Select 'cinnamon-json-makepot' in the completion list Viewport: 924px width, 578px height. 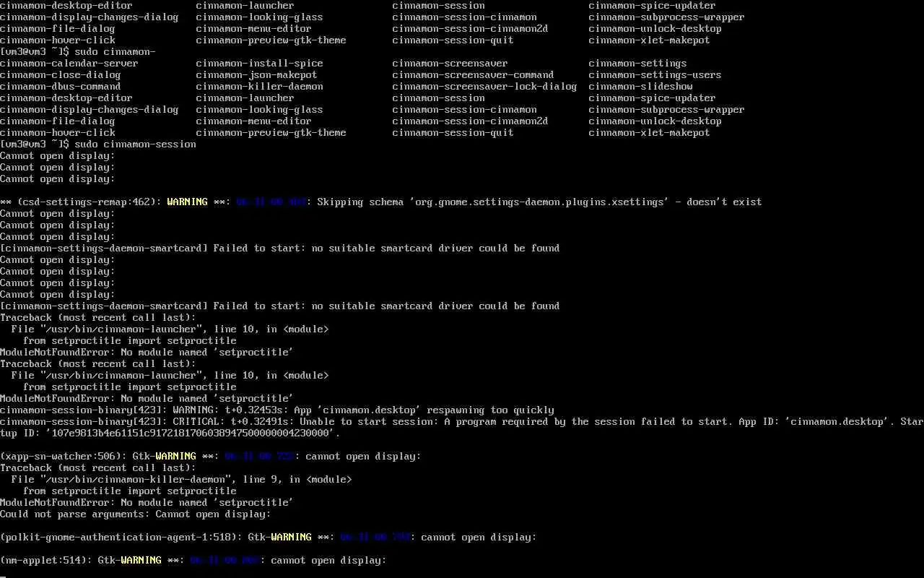(257, 75)
